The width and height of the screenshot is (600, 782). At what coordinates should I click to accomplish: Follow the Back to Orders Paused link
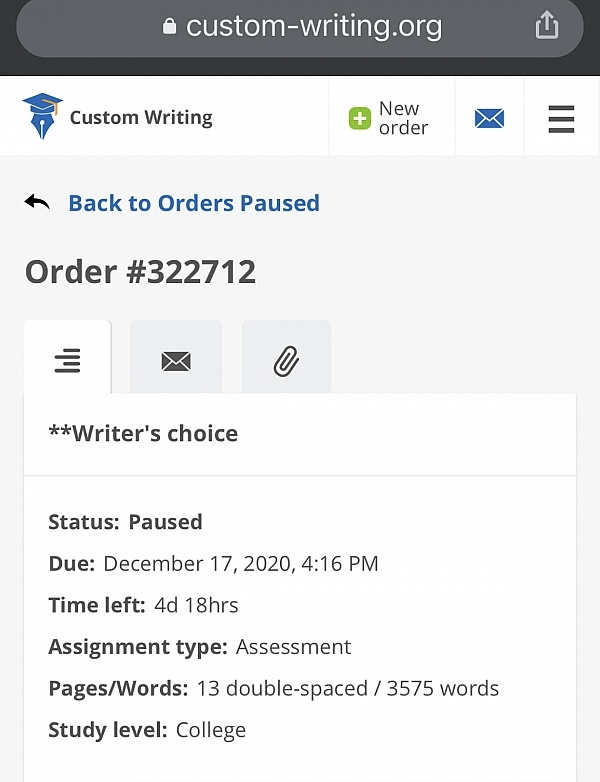[x=194, y=203]
